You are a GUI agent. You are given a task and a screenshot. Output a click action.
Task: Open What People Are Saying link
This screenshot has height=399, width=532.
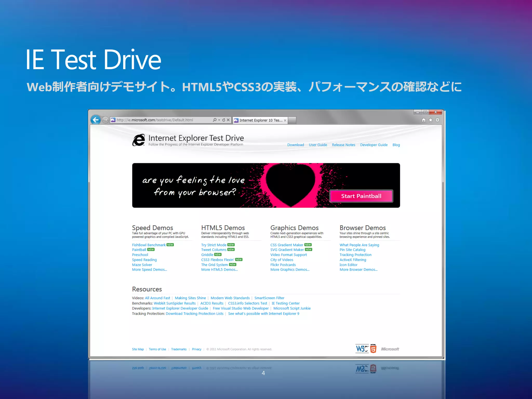(x=359, y=245)
